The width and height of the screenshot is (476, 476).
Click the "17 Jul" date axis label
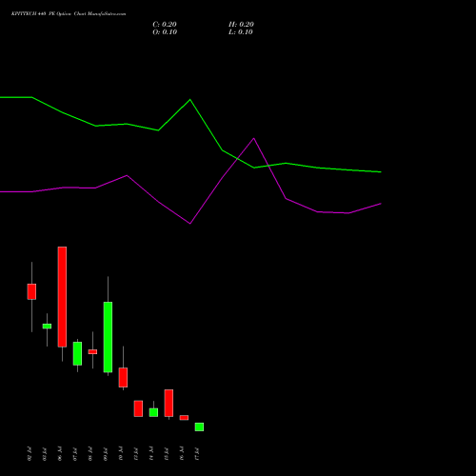pos(197,454)
